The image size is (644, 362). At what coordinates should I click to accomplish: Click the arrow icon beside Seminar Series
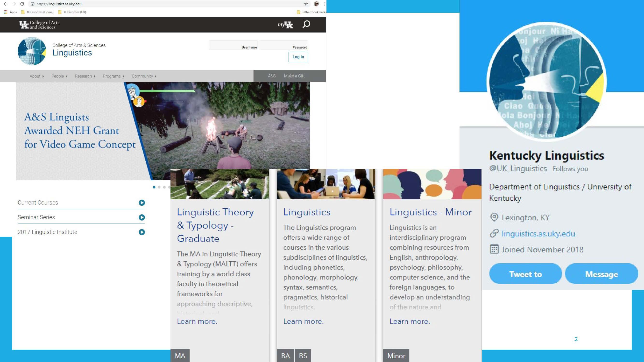pyautogui.click(x=142, y=217)
